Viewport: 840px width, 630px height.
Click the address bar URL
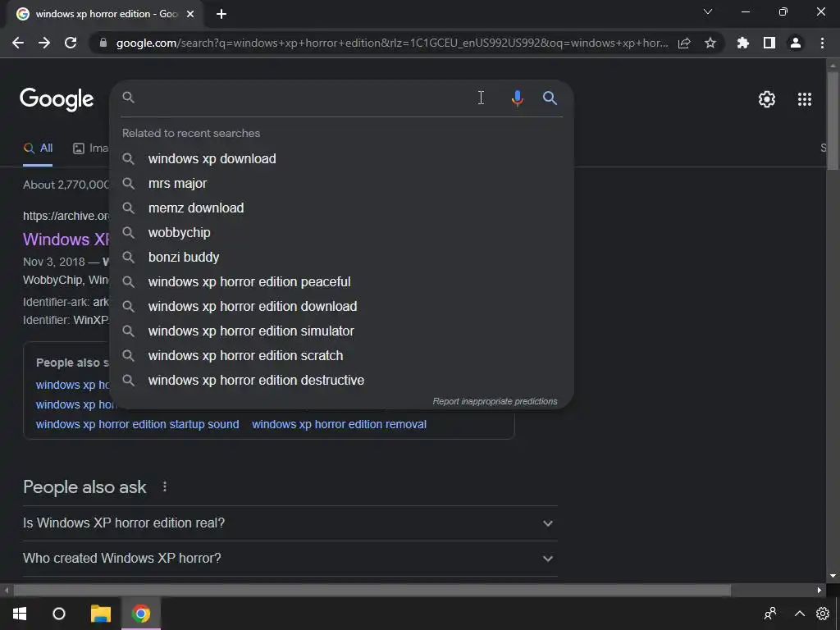tap(392, 43)
